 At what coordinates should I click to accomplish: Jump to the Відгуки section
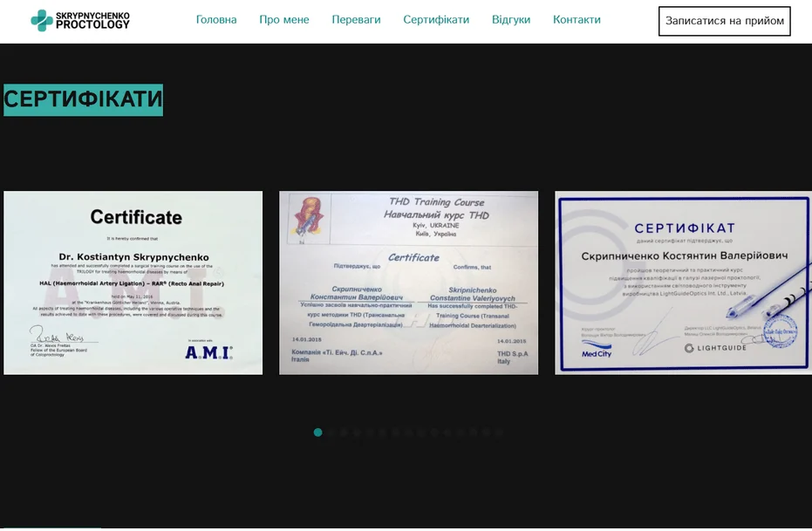(510, 20)
